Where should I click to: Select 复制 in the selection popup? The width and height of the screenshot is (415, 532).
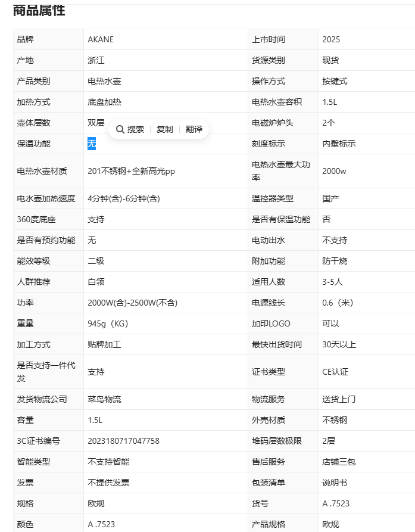coord(164,129)
